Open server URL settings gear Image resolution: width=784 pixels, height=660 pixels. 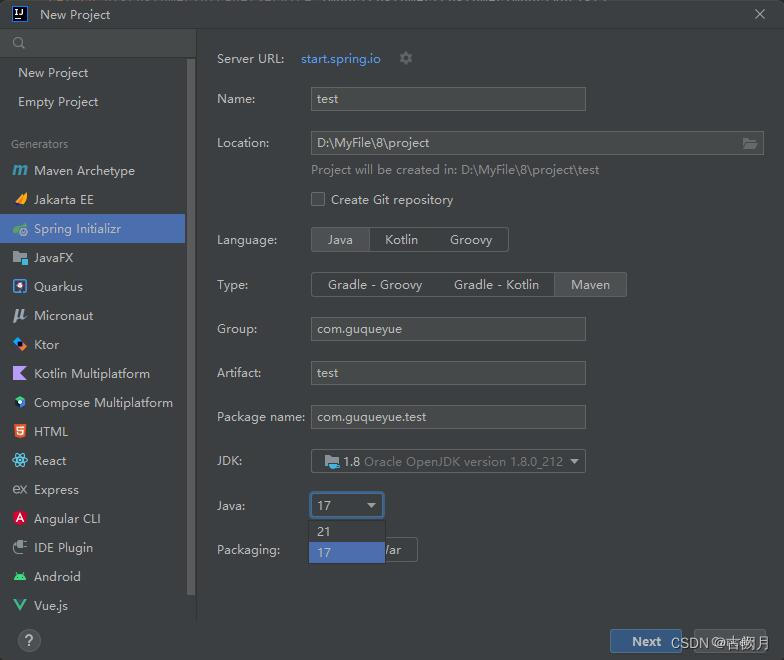point(406,58)
